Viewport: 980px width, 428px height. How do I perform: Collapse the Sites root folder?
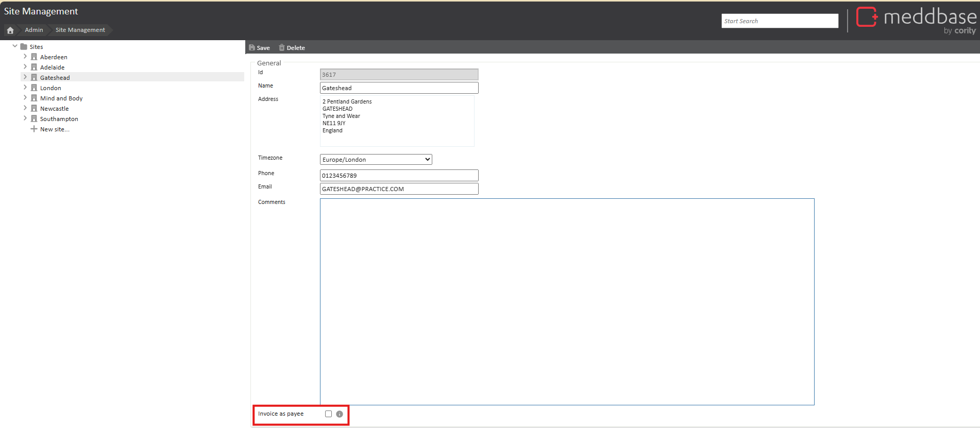tap(15, 46)
